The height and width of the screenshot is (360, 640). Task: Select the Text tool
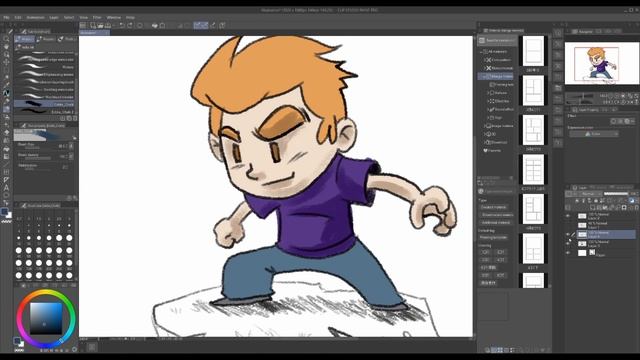pos(6,188)
